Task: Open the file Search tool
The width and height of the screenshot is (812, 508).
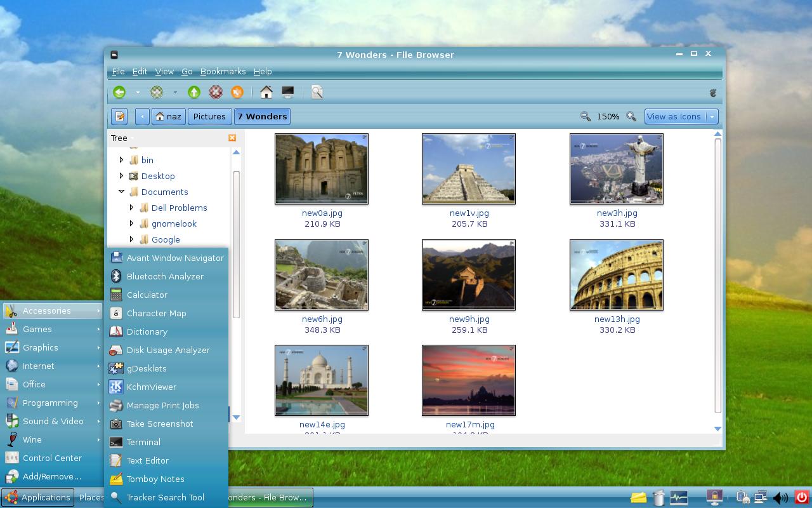Action: (x=317, y=93)
